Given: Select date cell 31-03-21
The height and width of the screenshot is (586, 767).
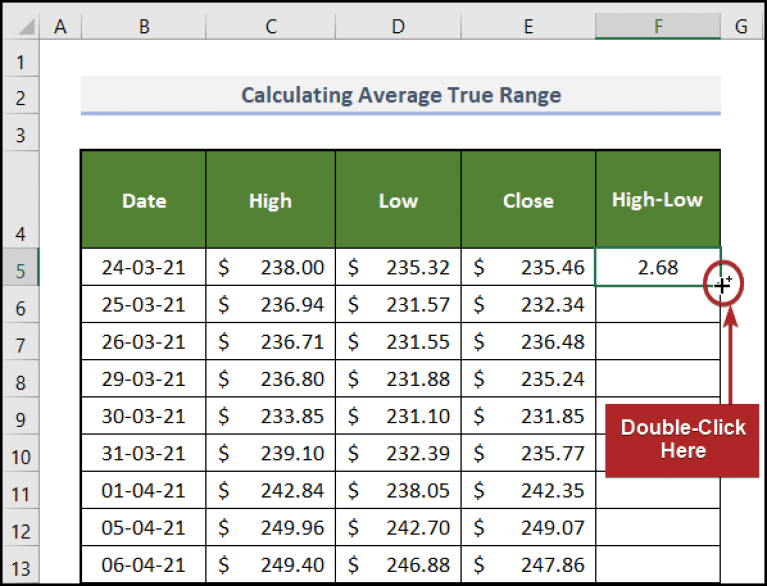Looking at the screenshot, I should click(x=144, y=453).
